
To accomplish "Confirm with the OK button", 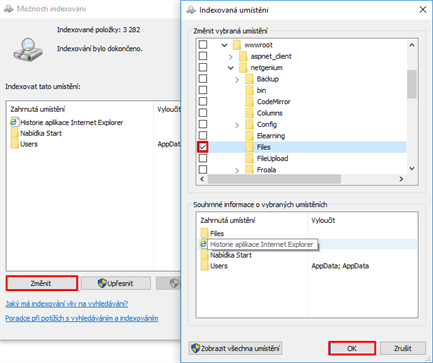I will [352, 348].
